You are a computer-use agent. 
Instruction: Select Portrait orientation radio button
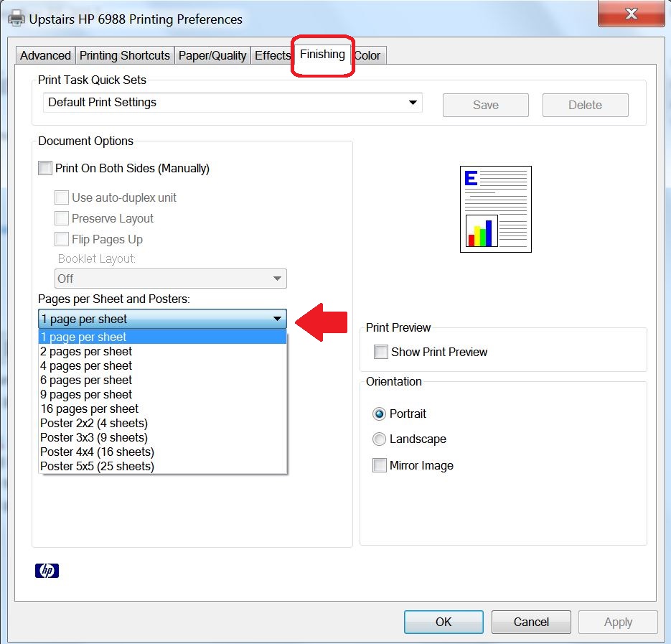pos(379,414)
